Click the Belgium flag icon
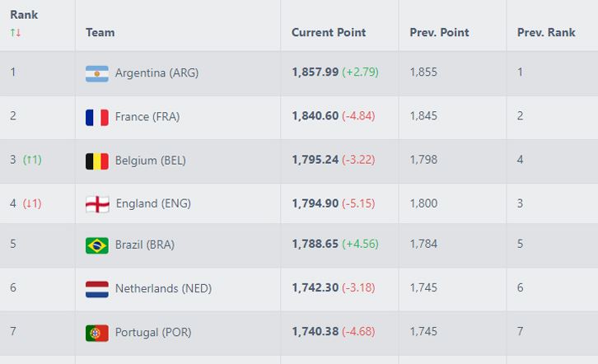 (97, 161)
